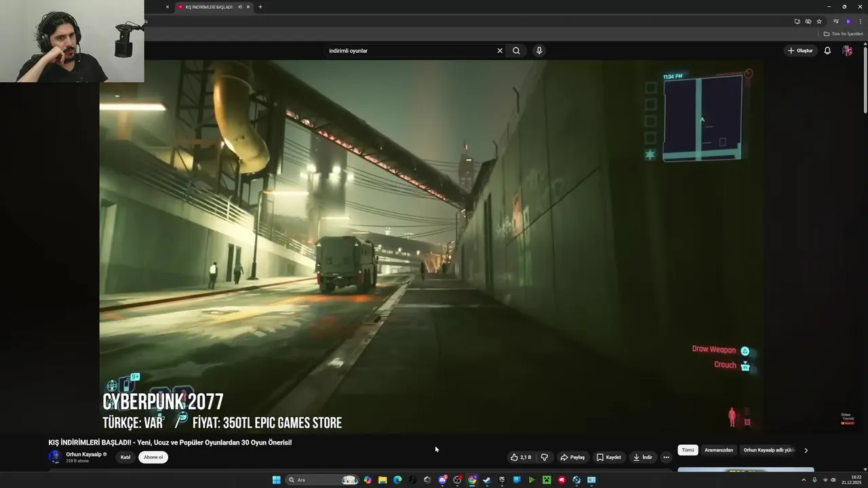Viewport: 868px width, 488px height.
Task: Open the purple Chrome profile button
Action: [x=848, y=21]
